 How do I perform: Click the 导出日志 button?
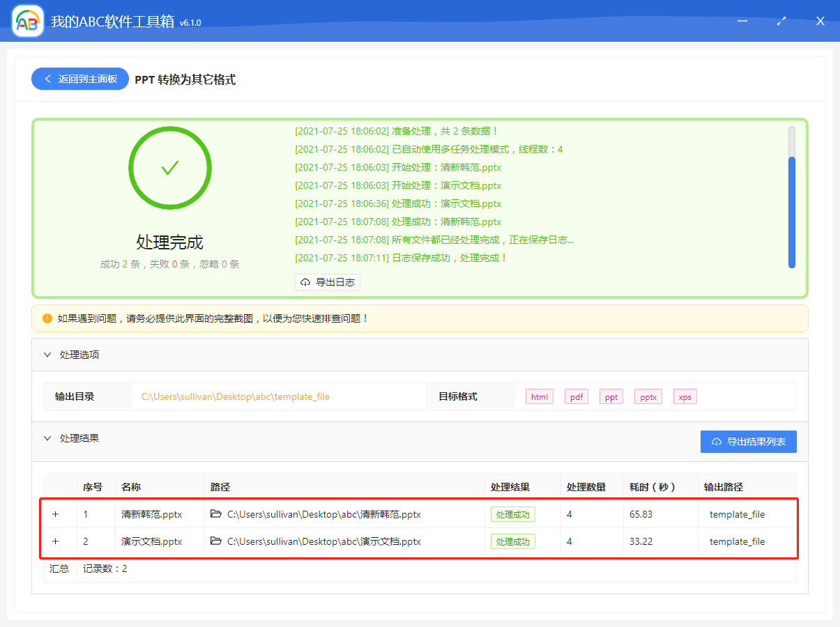pos(328,282)
